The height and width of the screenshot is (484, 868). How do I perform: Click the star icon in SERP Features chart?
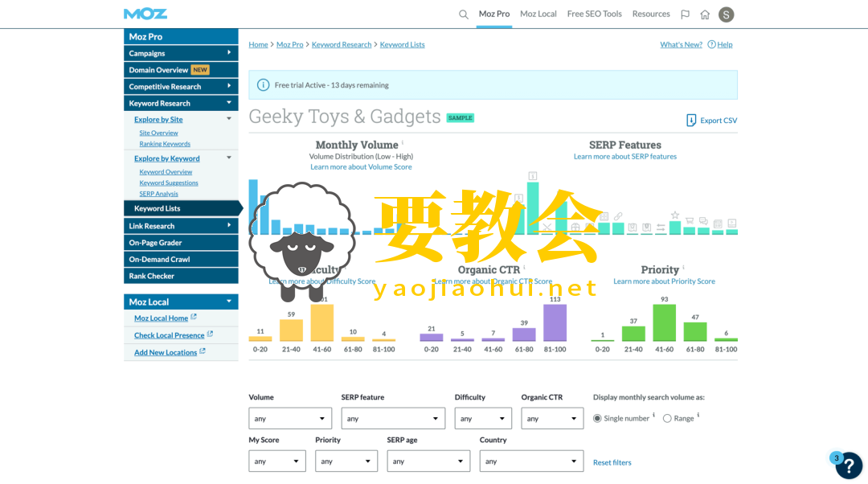point(675,215)
